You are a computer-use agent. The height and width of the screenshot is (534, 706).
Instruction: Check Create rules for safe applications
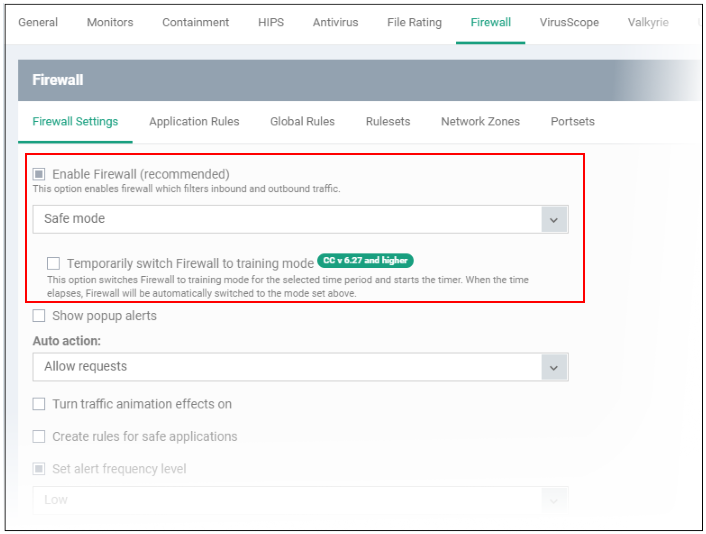pos(39,436)
